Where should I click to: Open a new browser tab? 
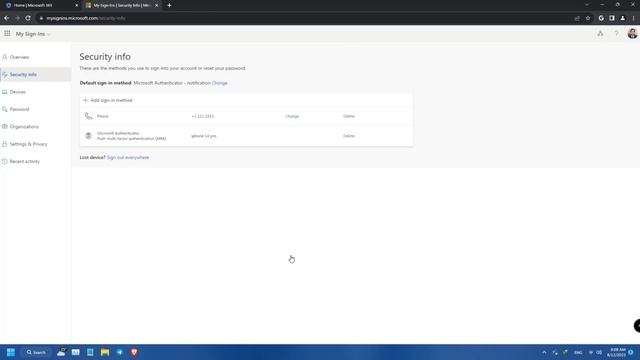(169, 5)
